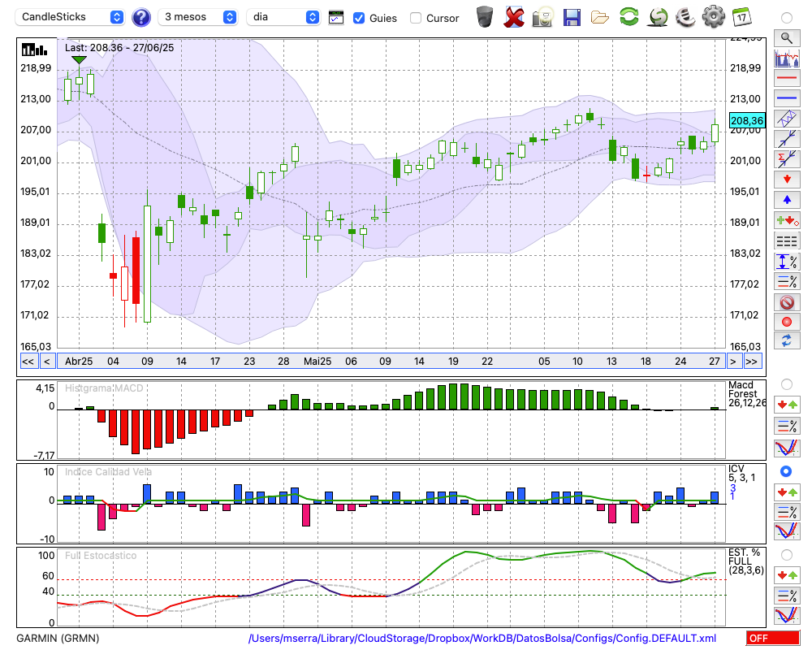Click red-green arrows icon beside MACD panel
Screen dimensions: 812x650
[787, 405]
